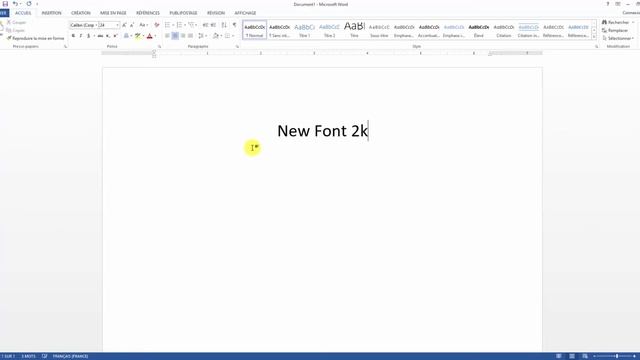Open spell check status icon
Screen dimensions: 640x360
pyautogui.click(x=44, y=356)
